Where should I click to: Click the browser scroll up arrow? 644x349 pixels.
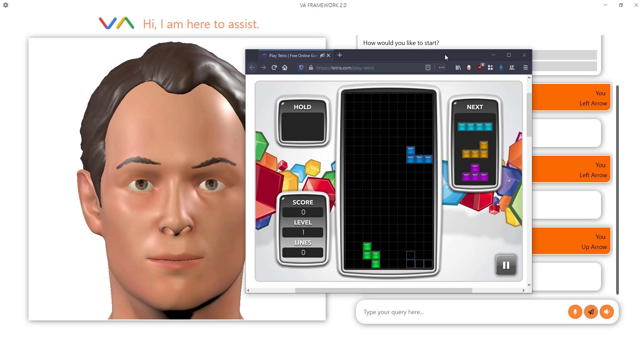tap(529, 78)
